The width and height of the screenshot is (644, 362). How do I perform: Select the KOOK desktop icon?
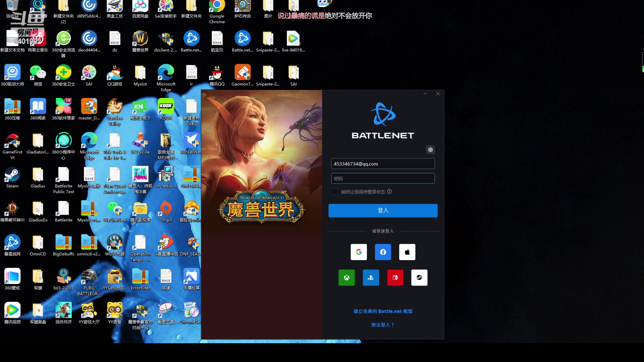[x=166, y=110]
